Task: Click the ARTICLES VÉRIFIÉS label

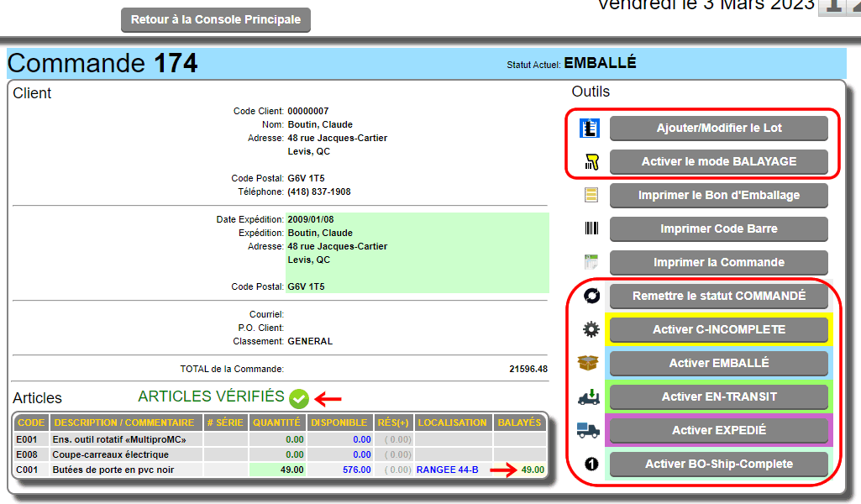Action: coord(212,396)
